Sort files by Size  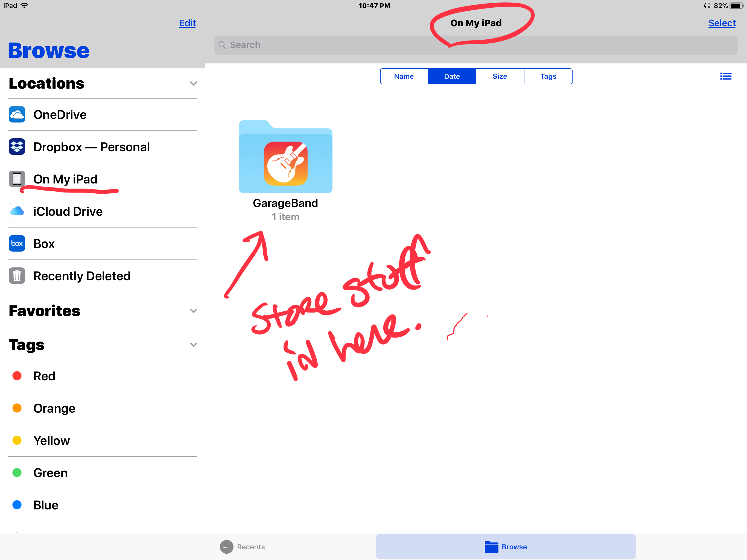(x=500, y=76)
